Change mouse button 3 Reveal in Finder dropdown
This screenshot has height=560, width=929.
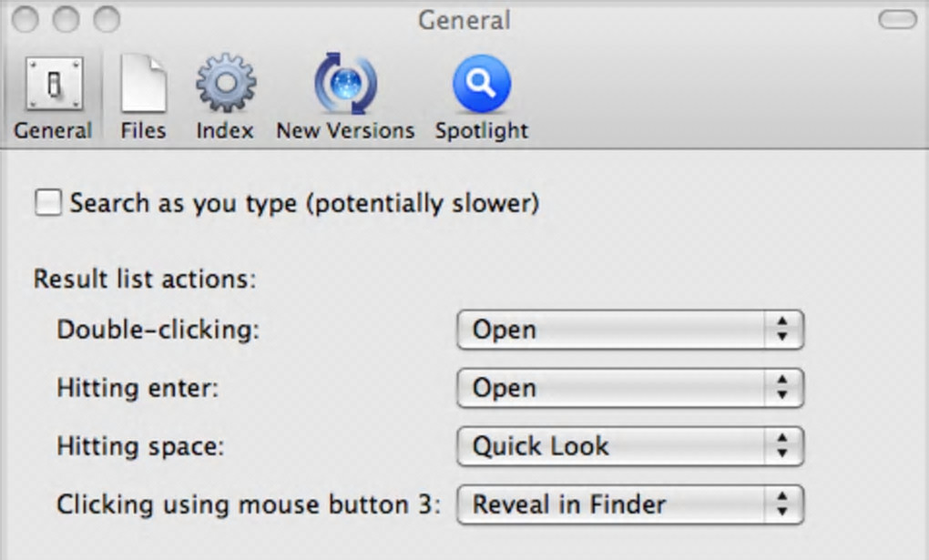(x=629, y=504)
